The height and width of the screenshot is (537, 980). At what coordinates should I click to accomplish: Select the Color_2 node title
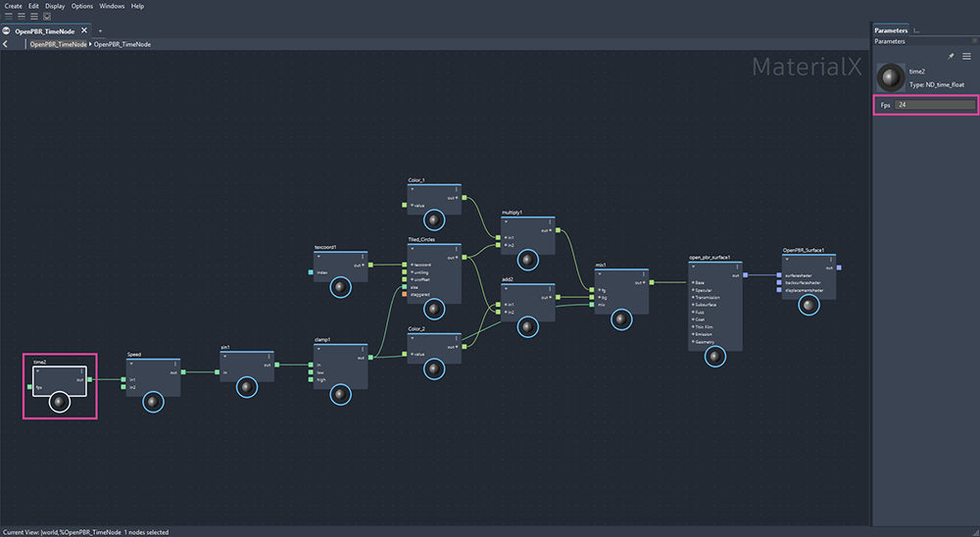point(416,328)
